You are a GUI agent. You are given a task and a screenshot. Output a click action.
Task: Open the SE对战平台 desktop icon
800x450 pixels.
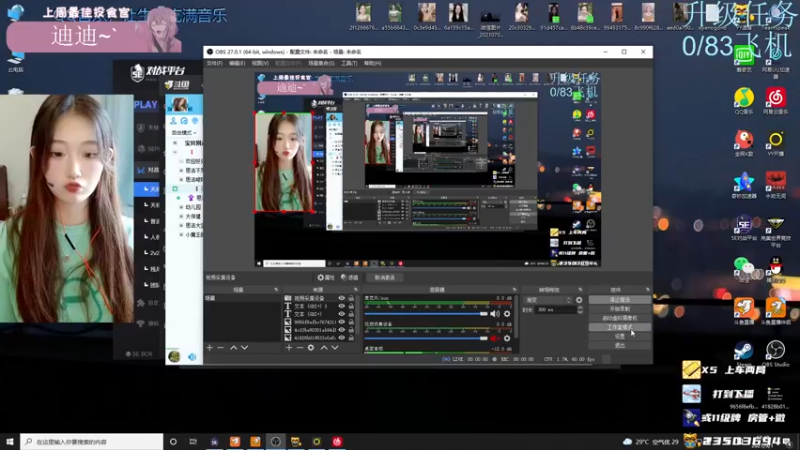coord(744,228)
